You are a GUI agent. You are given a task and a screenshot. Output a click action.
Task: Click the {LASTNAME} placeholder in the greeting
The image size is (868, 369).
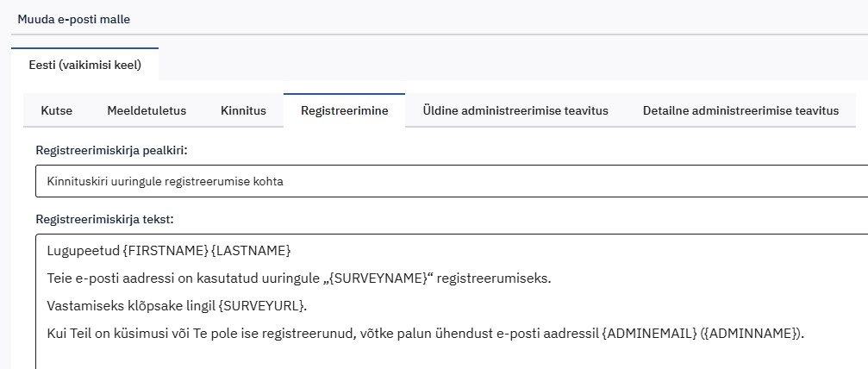pyautogui.click(x=251, y=251)
